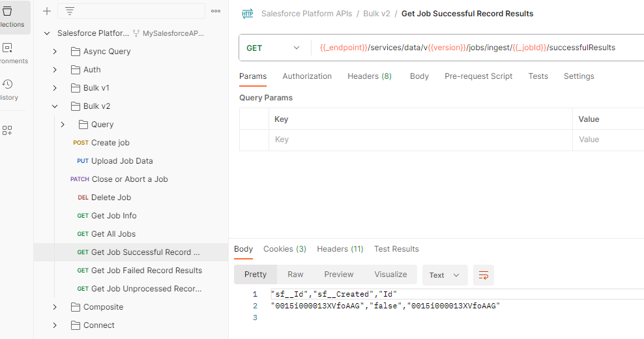Click the query param Key input field
The image size is (644, 339).
(x=420, y=140)
